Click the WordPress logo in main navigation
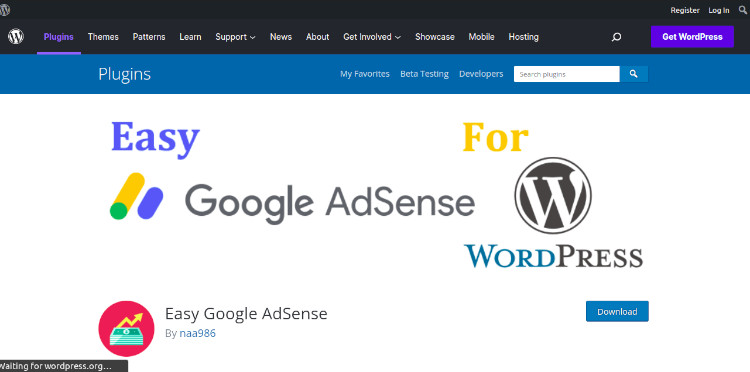Screen dimensions: 750x372 (16, 36)
